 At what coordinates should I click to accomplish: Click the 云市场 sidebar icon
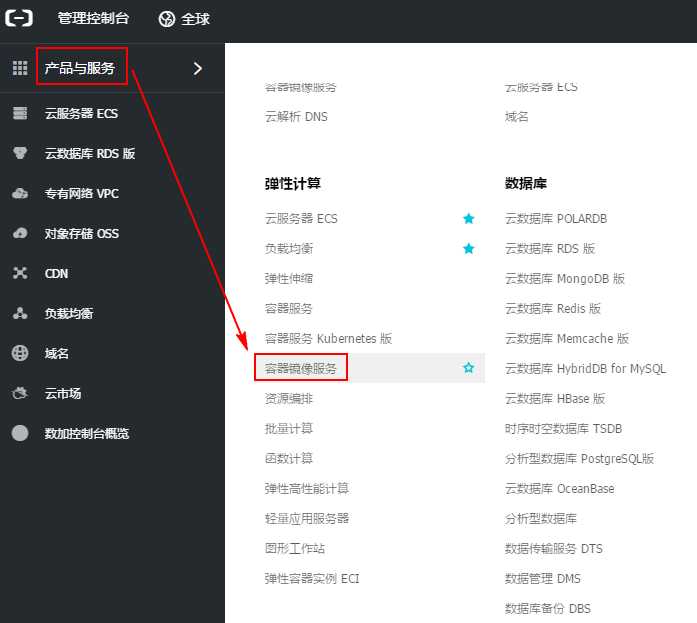click(20, 393)
